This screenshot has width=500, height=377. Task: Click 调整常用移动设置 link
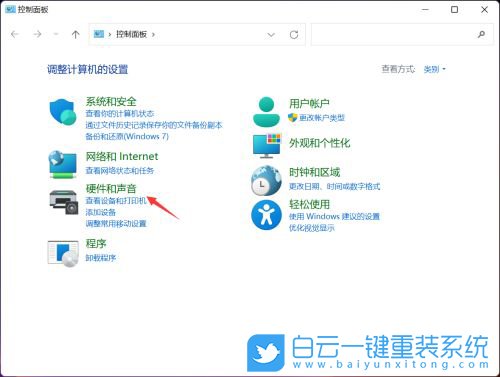tap(116, 223)
